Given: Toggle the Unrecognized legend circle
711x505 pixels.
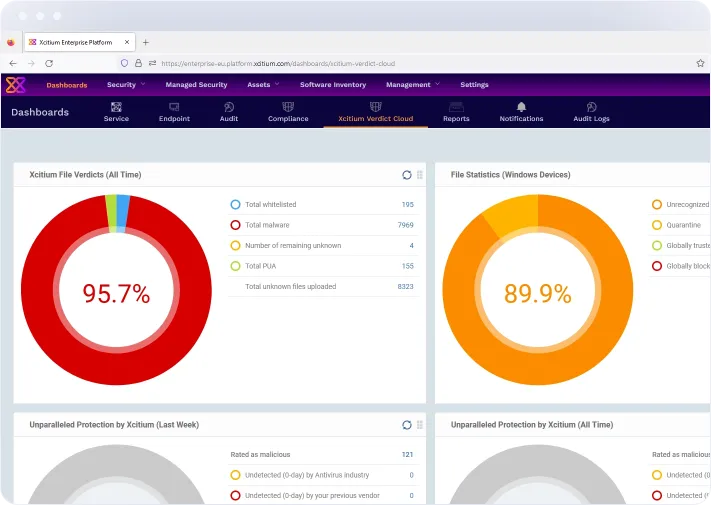Looking at the screenshot, I should tap(657, 204).
